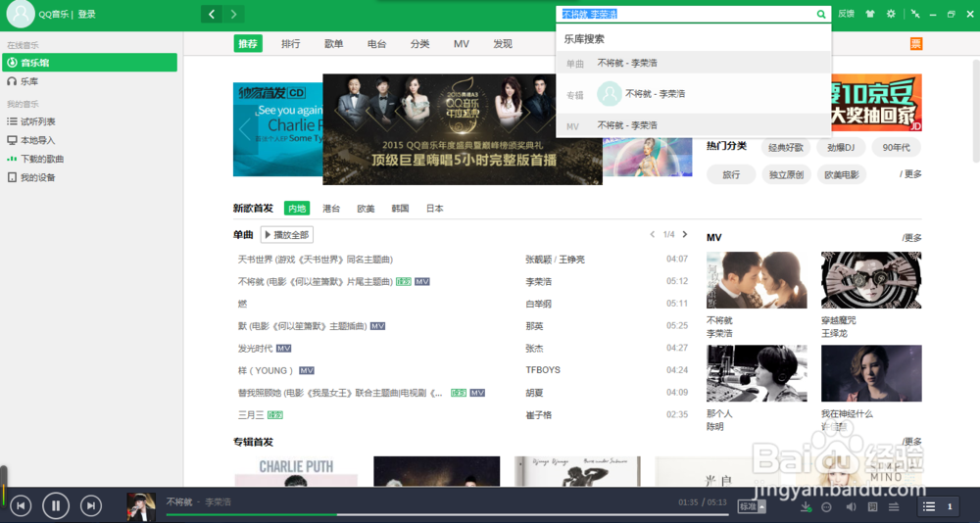
Task: Select 欧美 new songs filter
Action: coord(366,208)
